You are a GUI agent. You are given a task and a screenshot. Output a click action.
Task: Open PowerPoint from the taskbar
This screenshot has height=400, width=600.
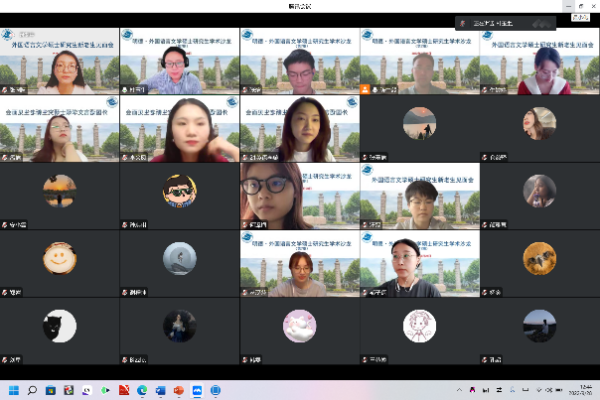pos(180,389)
